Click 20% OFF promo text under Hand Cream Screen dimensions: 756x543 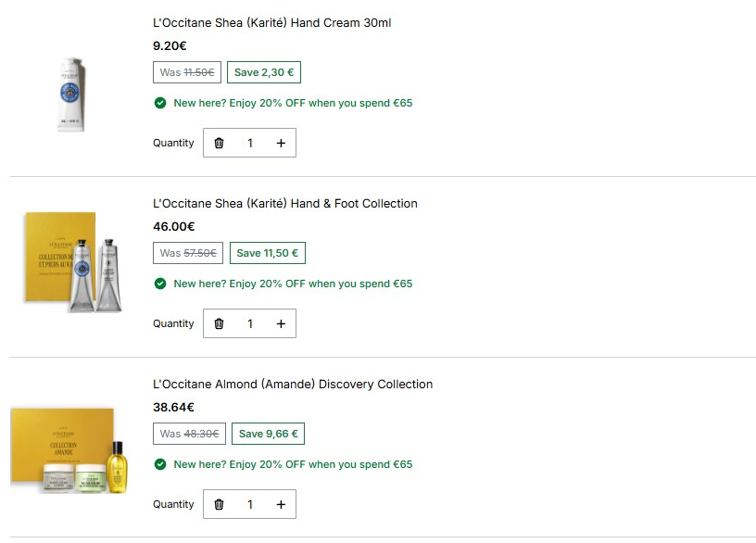tap(293, 103)
